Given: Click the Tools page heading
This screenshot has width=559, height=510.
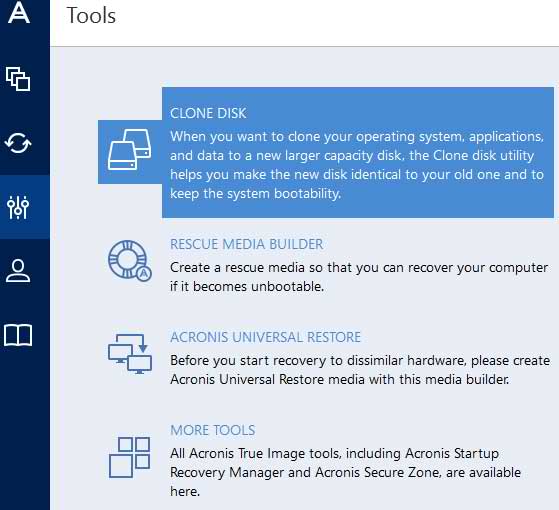Looking at the screenshot, I should tap(91, 16).
